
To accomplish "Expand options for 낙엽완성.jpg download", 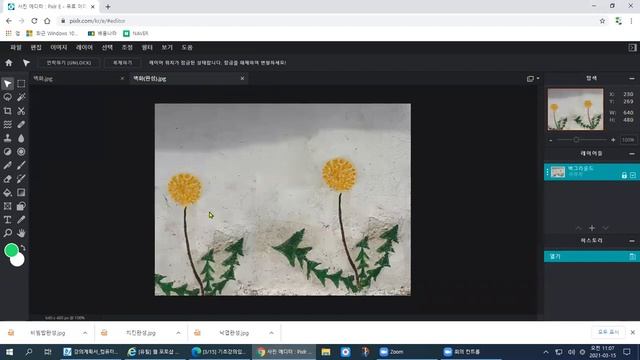I will tap(271, 333).
